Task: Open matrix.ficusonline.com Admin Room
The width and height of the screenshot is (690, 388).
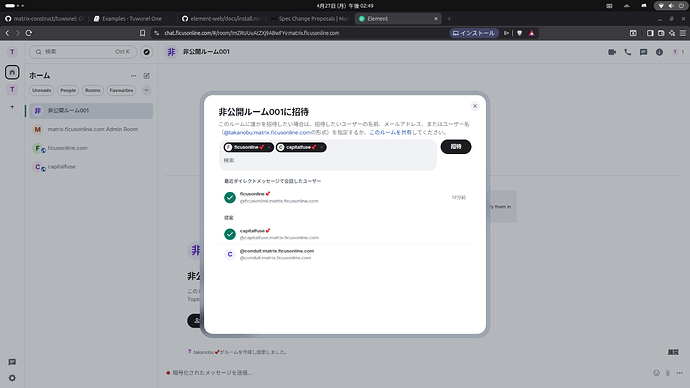Action: (91, 129)
